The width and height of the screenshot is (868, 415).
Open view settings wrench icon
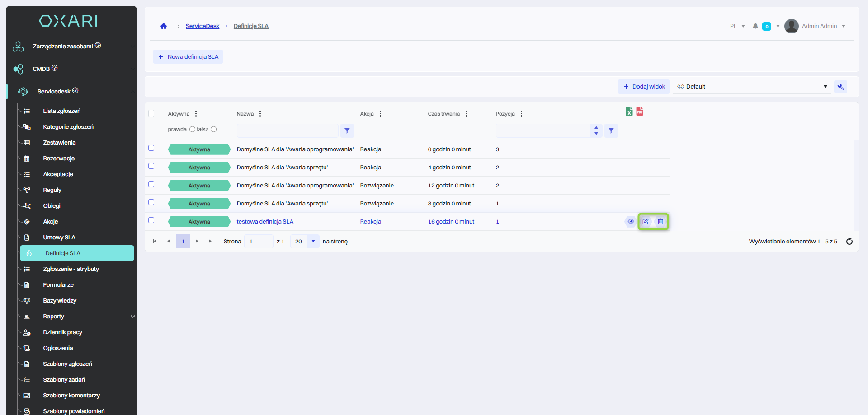(x=841, y=87)
